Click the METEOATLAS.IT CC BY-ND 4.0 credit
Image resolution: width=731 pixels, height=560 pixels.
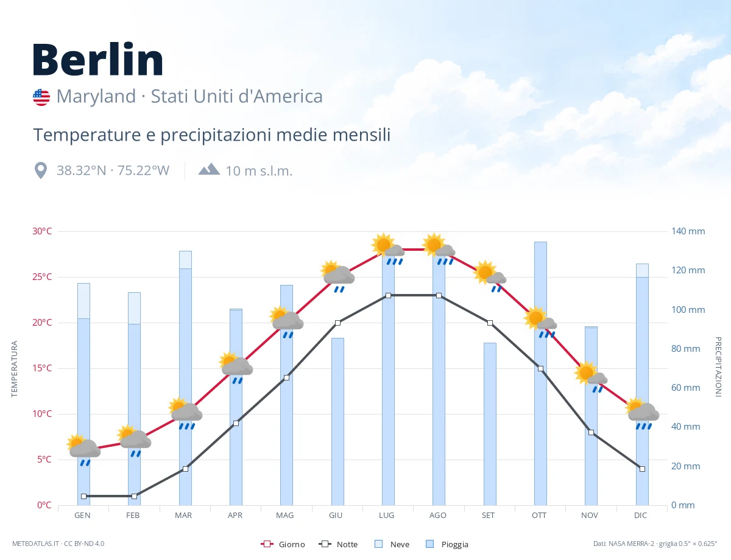(58, 544)
